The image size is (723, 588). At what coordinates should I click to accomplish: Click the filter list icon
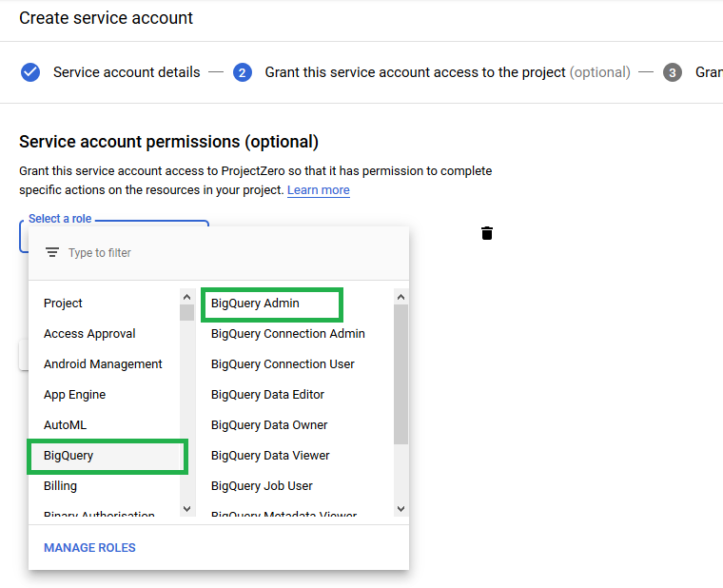click(x=52, y=253)
